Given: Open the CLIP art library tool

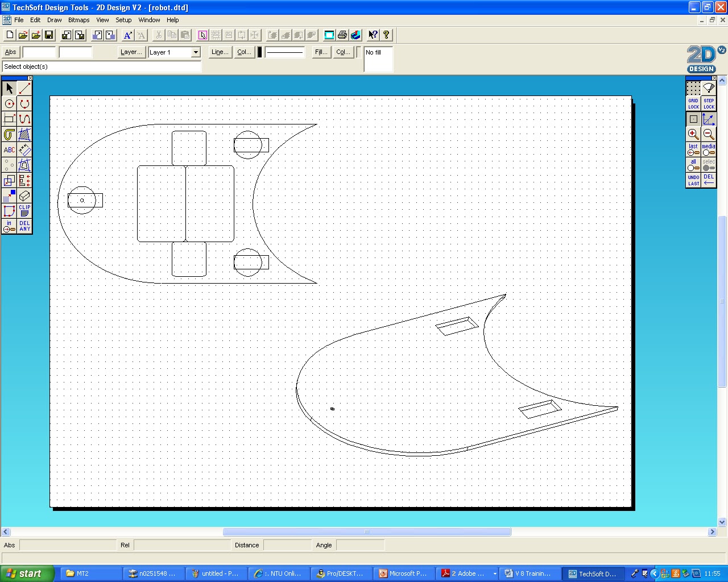Looking at the screenshot, I should [x=24, y=211].
